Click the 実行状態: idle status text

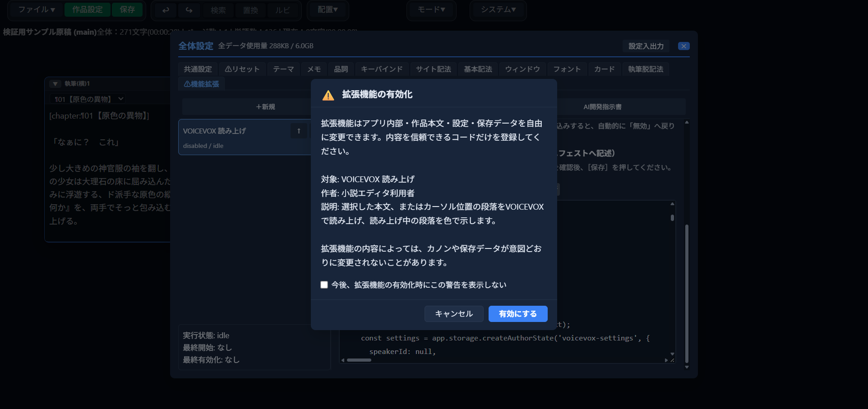(206, 335)
